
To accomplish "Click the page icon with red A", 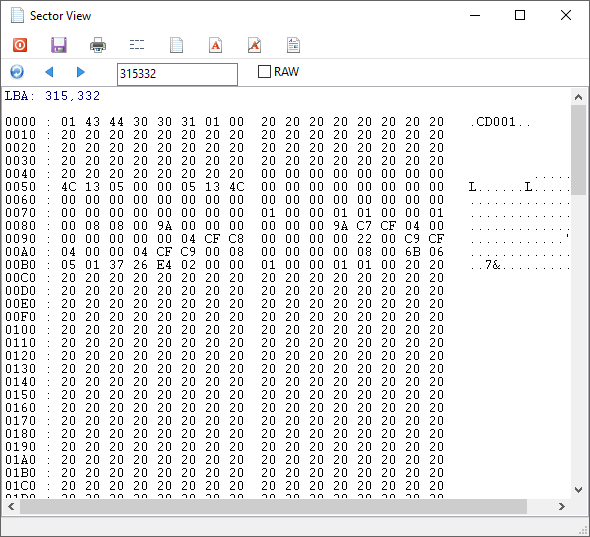I will pos(215,45).
